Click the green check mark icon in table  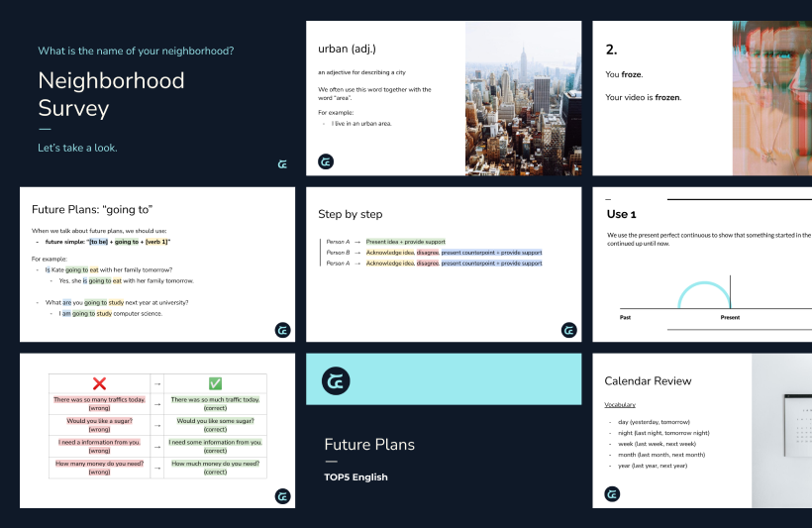pos(215,383)
